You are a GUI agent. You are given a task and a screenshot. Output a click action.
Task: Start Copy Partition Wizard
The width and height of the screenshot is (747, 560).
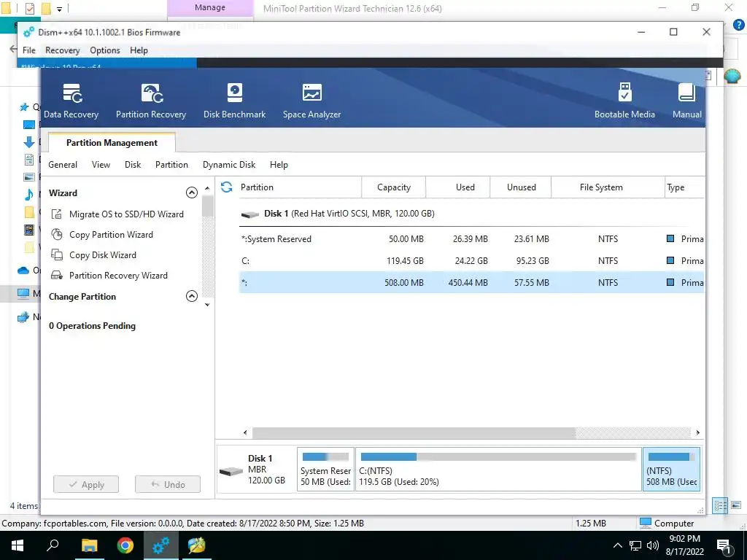coord(111,234)
